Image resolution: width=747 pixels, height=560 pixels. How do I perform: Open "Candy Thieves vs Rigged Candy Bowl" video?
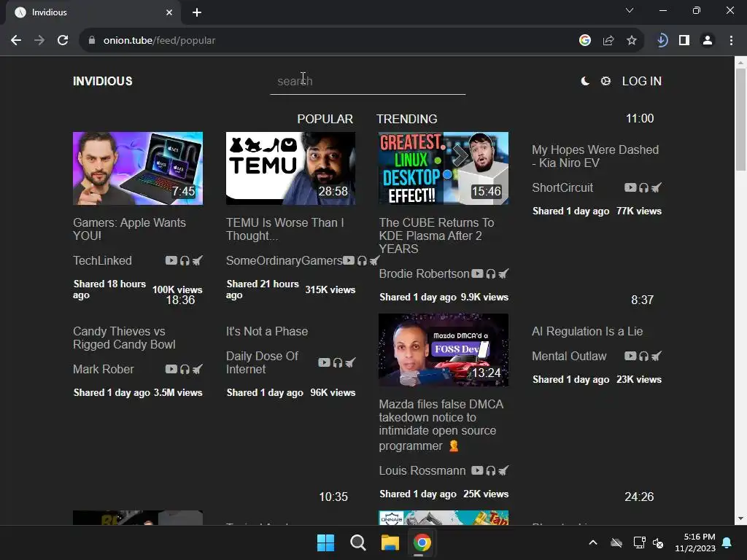124,338
